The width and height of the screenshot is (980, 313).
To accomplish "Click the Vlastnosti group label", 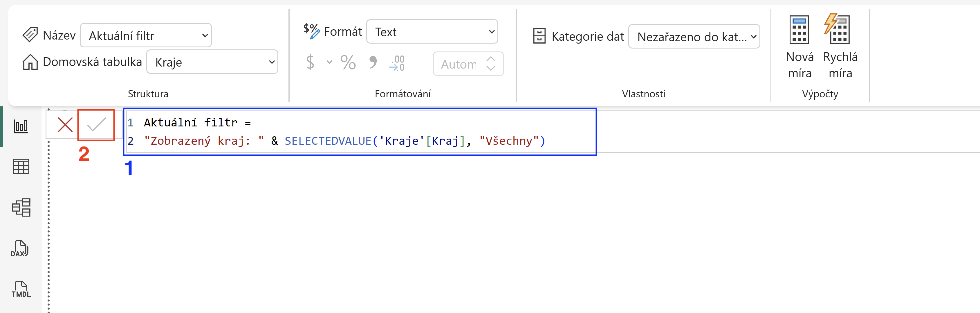I will coord(643,94).
